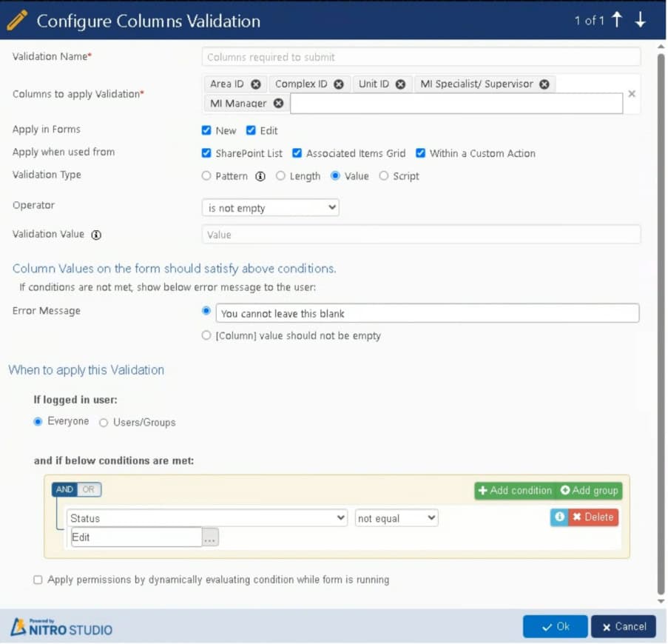Open the Operator 'is not empty' dropdown
Image resolution: width=668 pixels, height=644 pixels.
(271, 207)
